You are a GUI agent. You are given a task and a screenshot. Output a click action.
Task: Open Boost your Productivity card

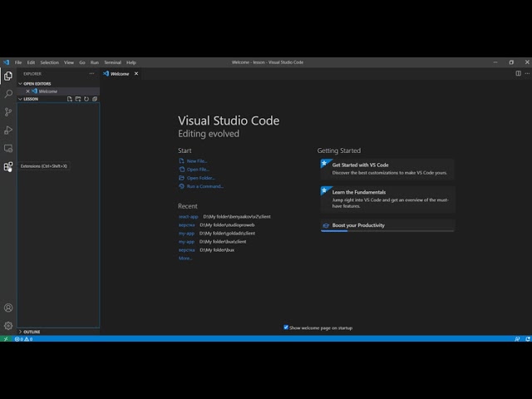pos(387,225)
